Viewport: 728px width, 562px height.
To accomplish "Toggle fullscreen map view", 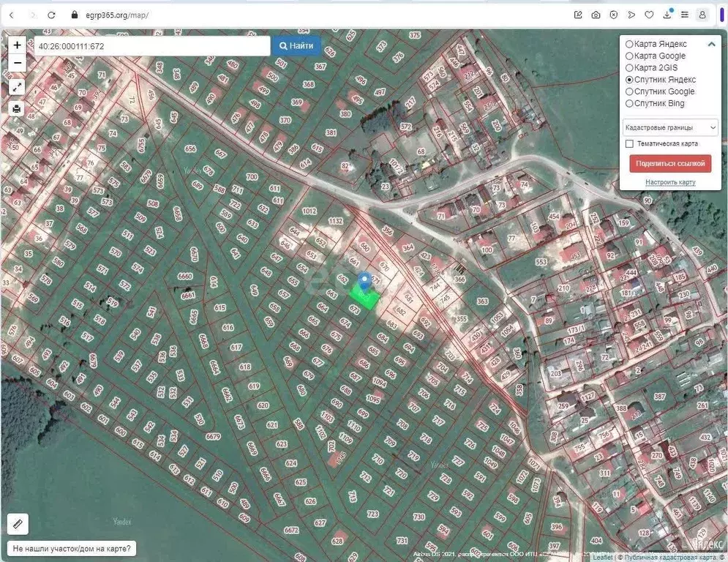I will [18, 87].
